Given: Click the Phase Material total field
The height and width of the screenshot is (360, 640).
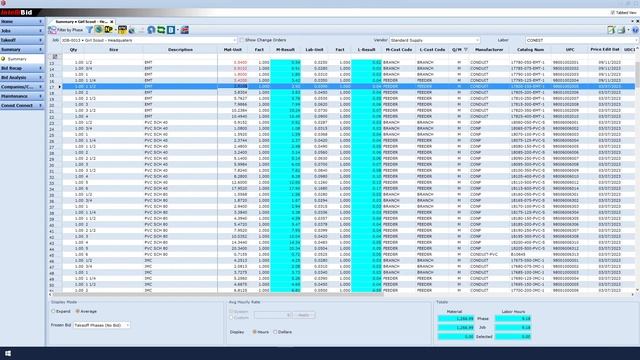Looking at the screenshot, I should coord(456,318).
